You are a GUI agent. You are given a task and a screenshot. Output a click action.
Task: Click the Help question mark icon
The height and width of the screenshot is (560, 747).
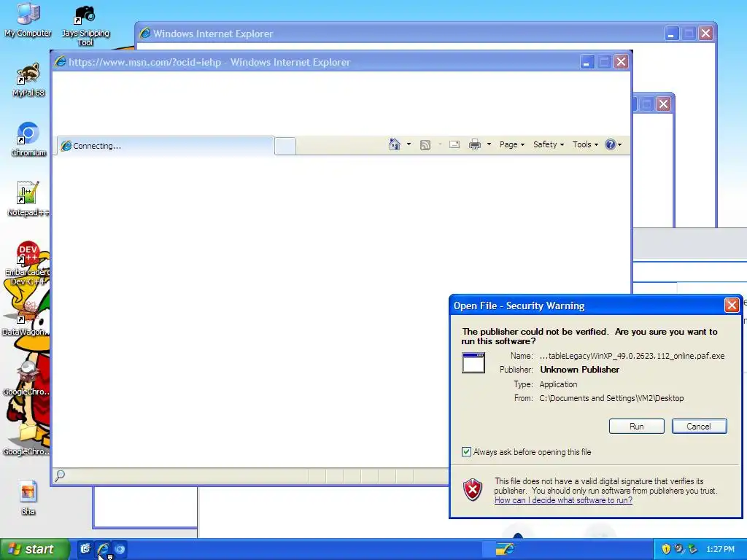[610, 144]
